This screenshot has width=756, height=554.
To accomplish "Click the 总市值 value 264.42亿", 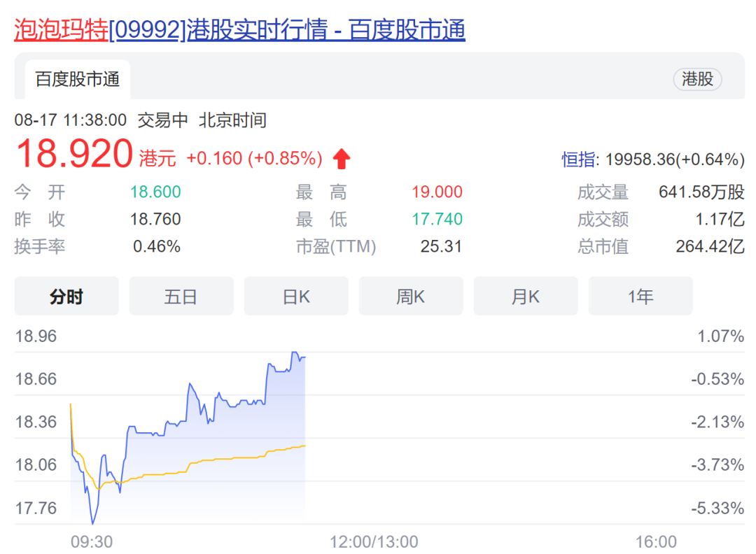I will point(710,246).
